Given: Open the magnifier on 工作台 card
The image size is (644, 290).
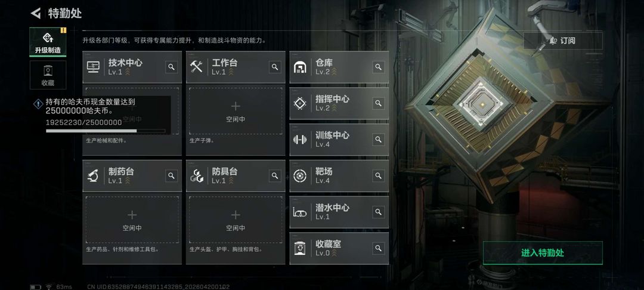Looking at the screenshot, I should point(275,67).
